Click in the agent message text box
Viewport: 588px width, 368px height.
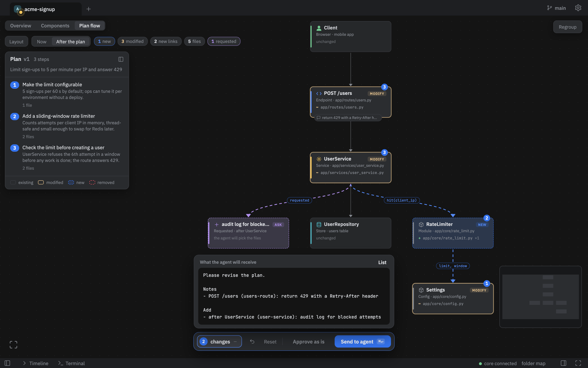[x=294, y=296]
